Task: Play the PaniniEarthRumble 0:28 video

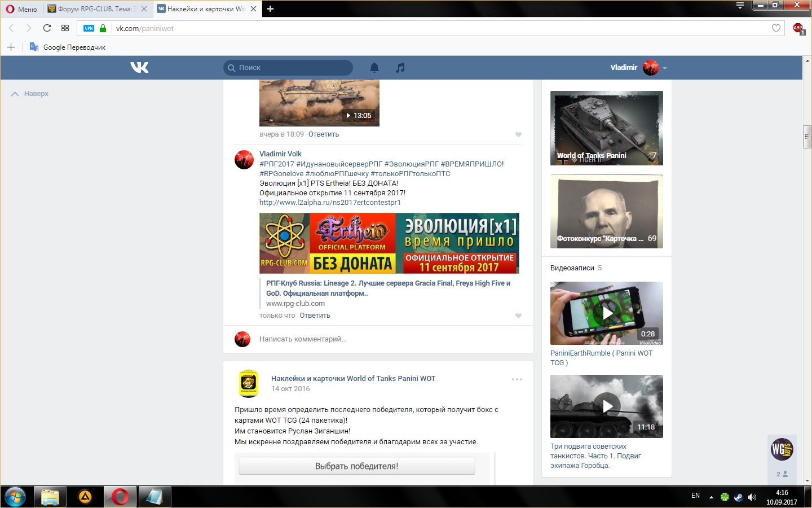Action: pos(607,313)
